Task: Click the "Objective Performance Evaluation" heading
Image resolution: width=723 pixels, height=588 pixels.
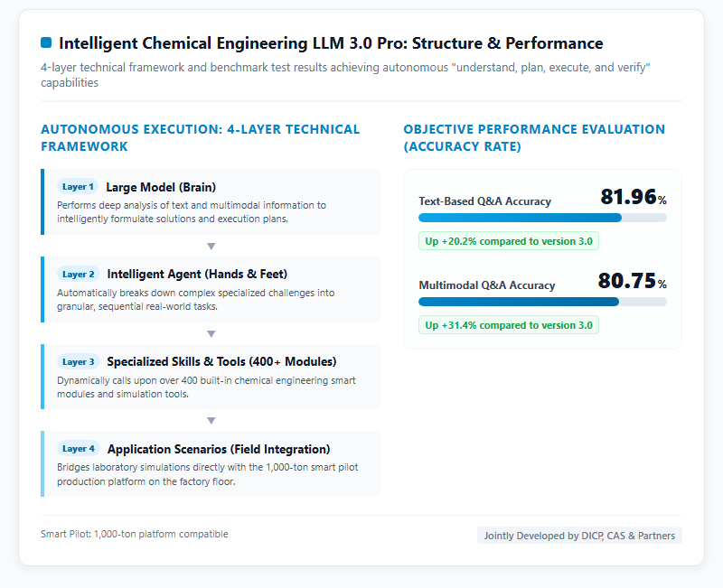Action: [534, 138]
